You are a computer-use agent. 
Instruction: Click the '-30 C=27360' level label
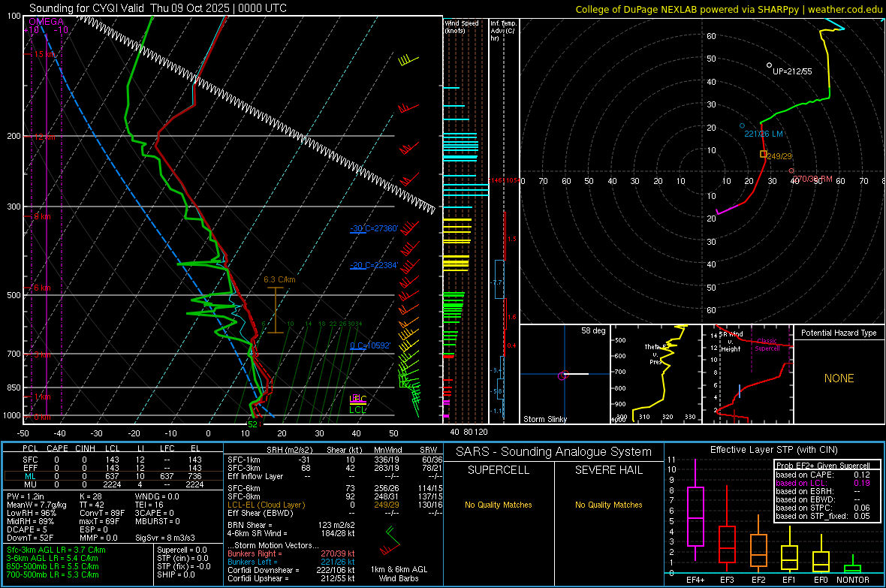(x=374, y=228)
